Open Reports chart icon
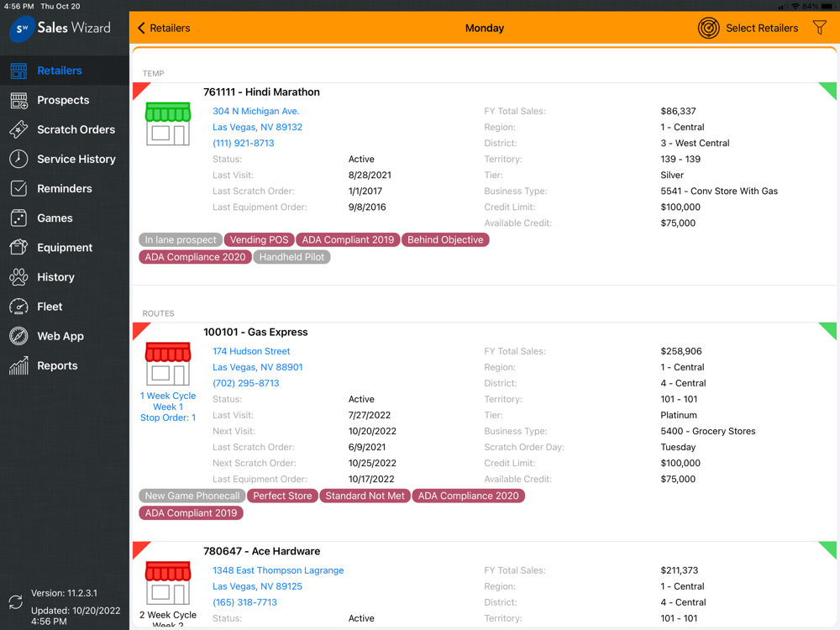 18,365
